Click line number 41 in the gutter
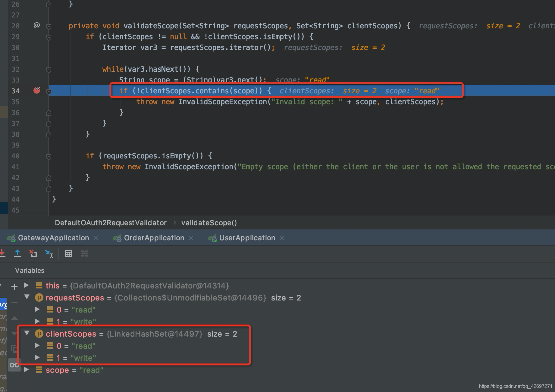 [15, 167]
